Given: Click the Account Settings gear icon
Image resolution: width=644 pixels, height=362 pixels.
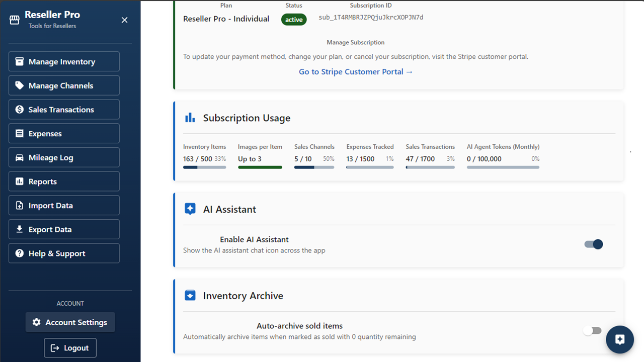Looking at the screenshot, I should (x=36, y=322).
